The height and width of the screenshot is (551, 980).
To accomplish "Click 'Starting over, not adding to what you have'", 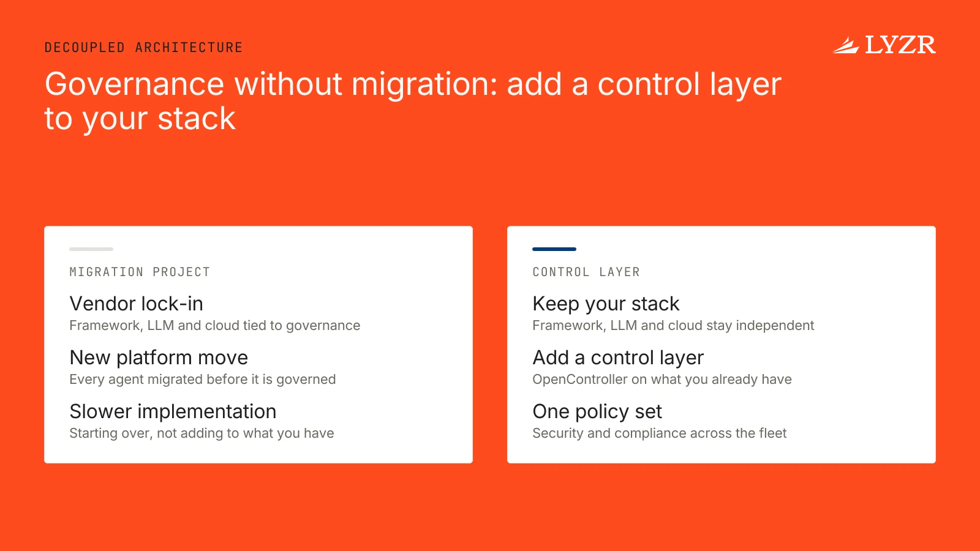I will 202,433.
